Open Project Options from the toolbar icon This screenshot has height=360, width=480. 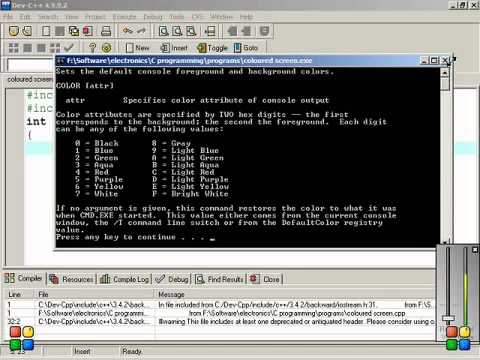click(264, 31)
